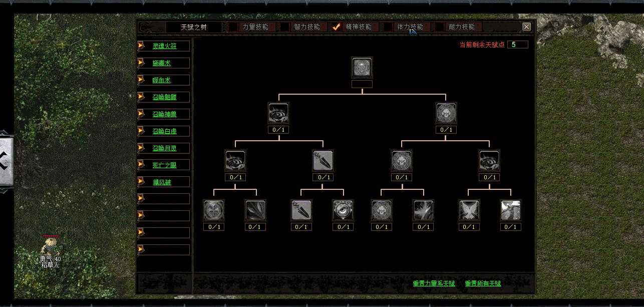This screenshot has height=307, width=644.
Task: Expand the arrow next to 召唤骷髅
Action: click(141, 97)
